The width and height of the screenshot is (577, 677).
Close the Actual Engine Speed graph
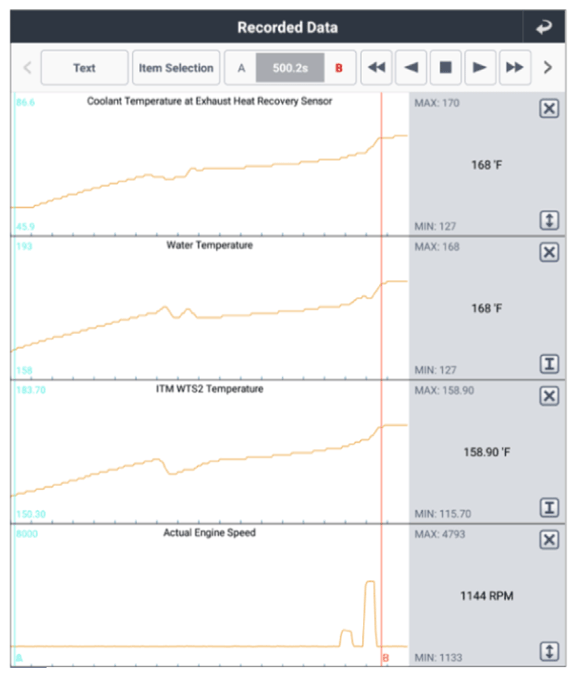549,540
